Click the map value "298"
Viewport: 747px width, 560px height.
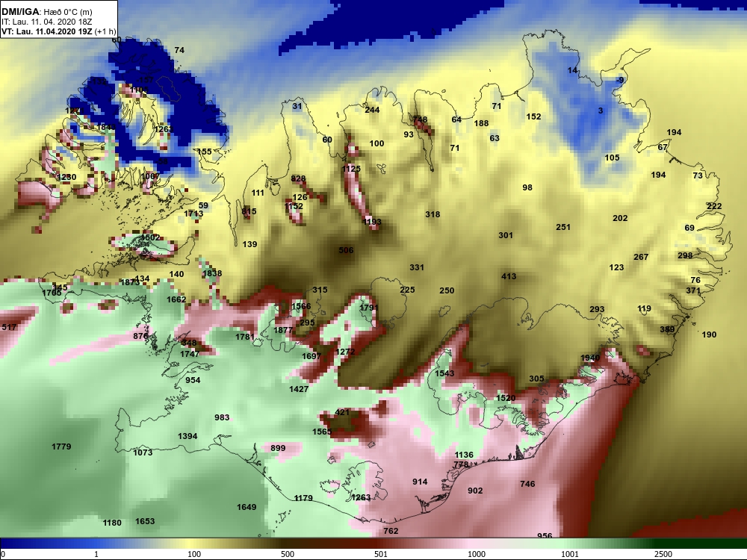tap(685, 255)
